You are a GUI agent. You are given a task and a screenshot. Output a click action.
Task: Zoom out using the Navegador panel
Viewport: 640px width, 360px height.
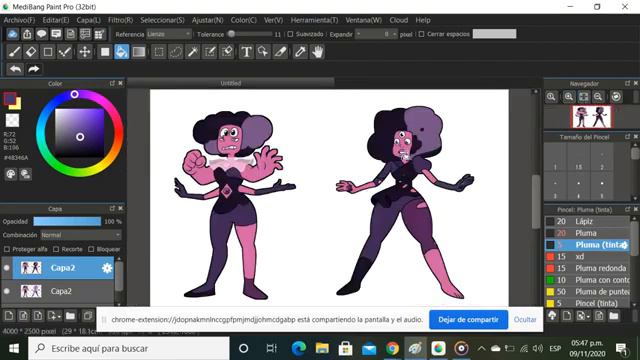pos(598,97)
